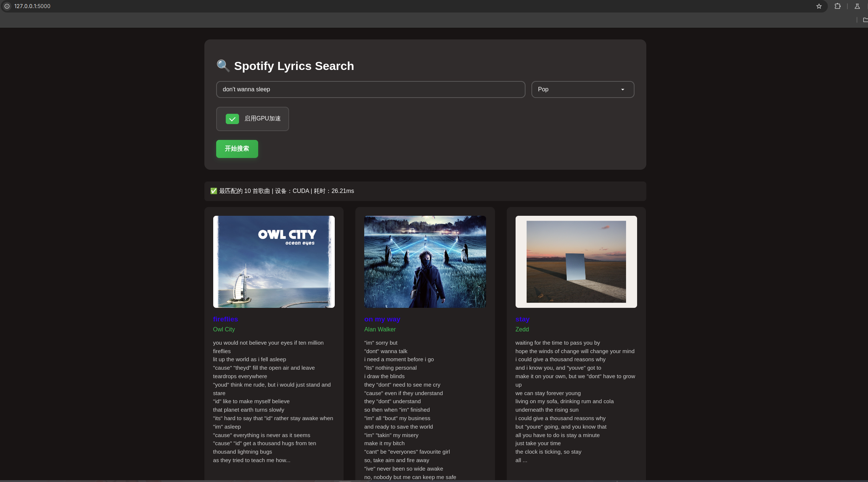Open the on my way song link
868x482 pixels.
click(382, 319)
